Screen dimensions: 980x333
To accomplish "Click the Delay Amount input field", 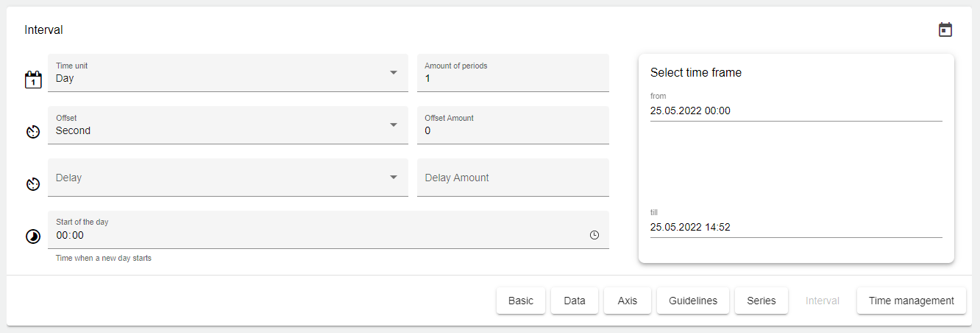I will point(513,178).
